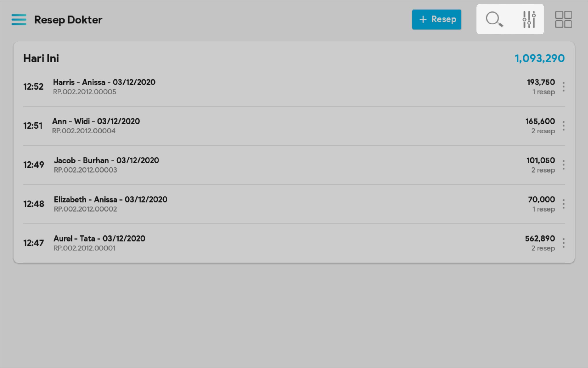The width and height of the screenshot is (588, 368).
Task: Open three-dot menu for Jacob - Burhan
Action: click(564, 165)
